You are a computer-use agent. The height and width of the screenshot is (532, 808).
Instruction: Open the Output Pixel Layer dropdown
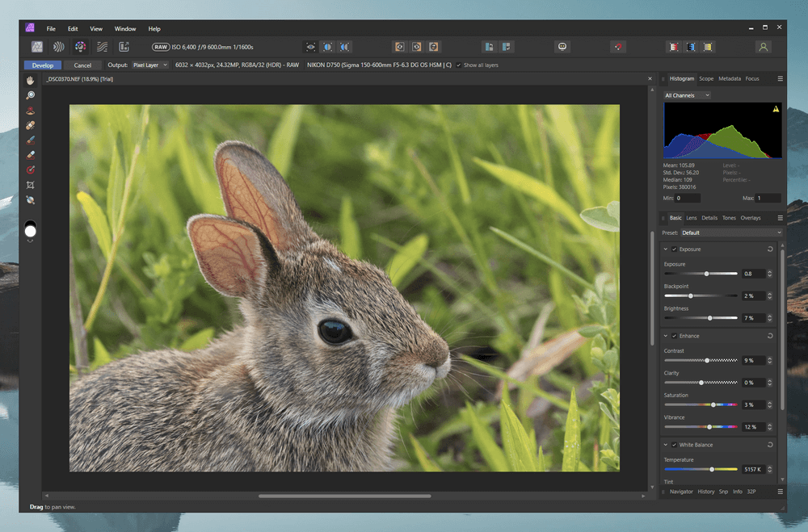point(149,65)
